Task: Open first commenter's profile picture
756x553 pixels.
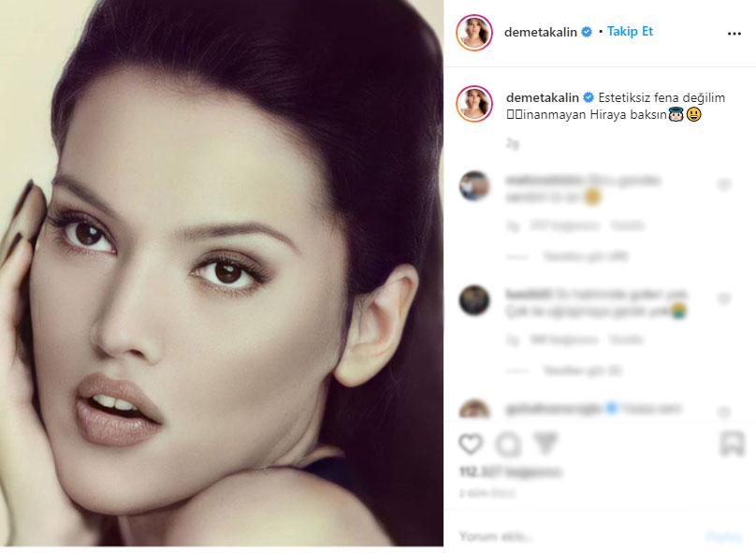Action: pyautogui.click(x=474, y=185)
